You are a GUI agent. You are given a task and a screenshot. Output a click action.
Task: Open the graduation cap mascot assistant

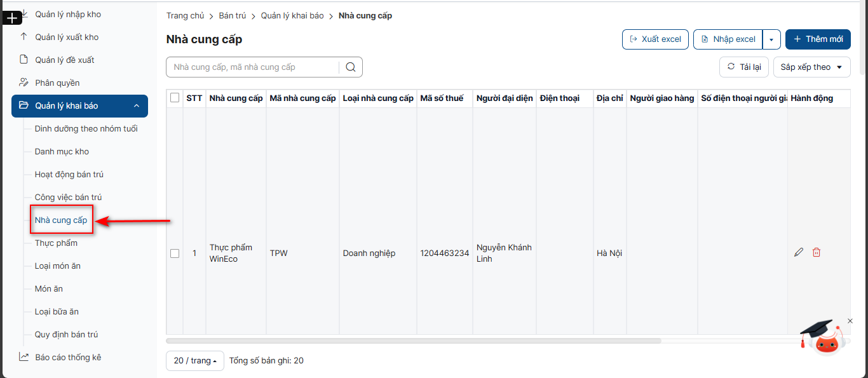[x=825, y=338]
